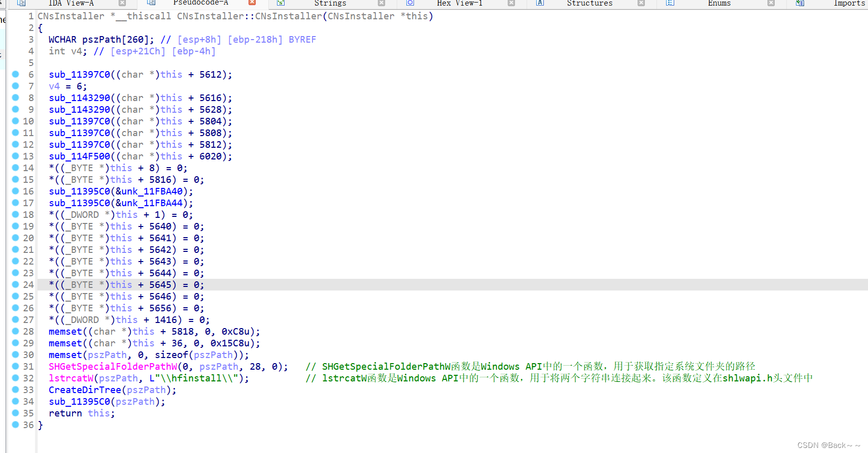
Task: Click sub_114F500 call on line 13
Action: tap(79, 156)
